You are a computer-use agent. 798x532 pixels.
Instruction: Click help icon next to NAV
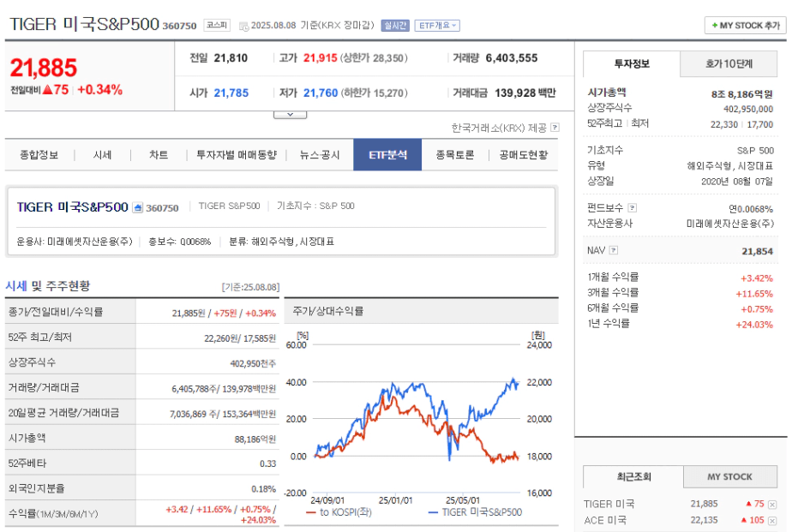[x=614, y=250]
